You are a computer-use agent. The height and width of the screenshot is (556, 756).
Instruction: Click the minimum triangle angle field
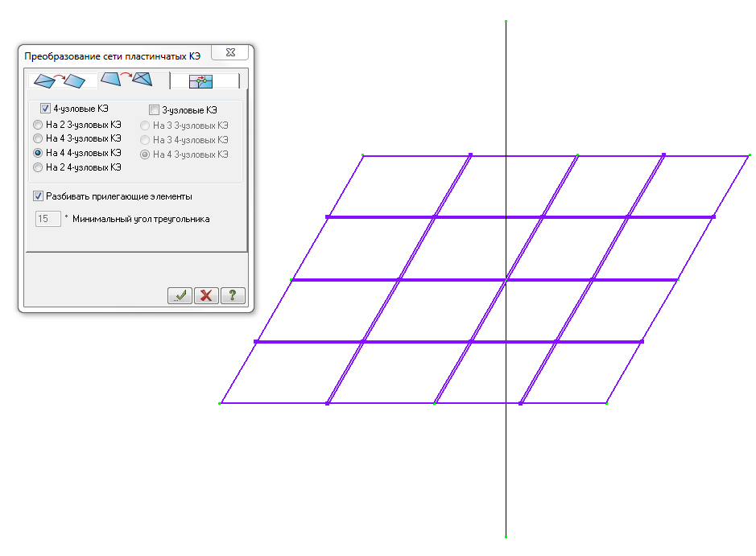(48, 219)
